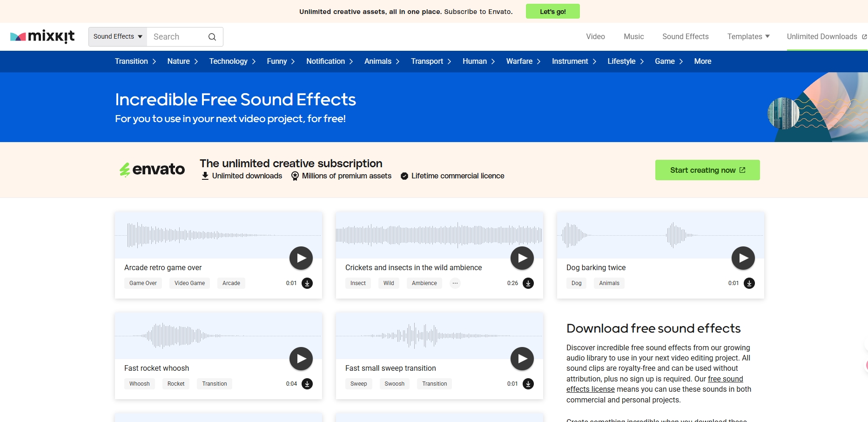
Task: Filter by the Whoosh tag
Action: [140, 384]
